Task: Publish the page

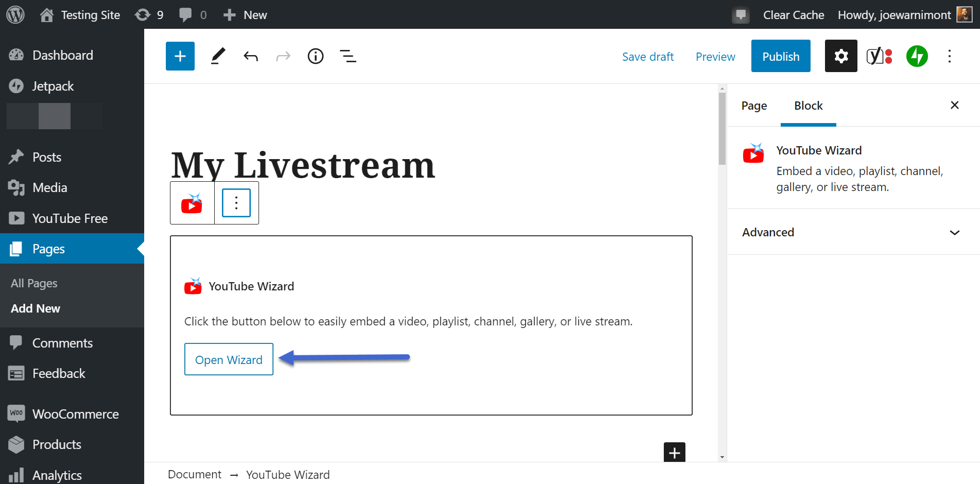Action: click(781, 56)
